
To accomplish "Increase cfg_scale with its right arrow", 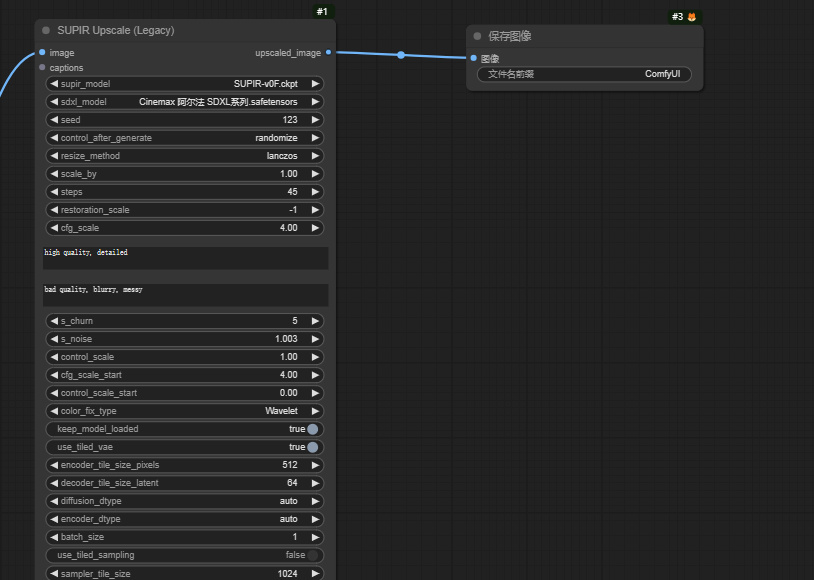I will click(315, 227).
